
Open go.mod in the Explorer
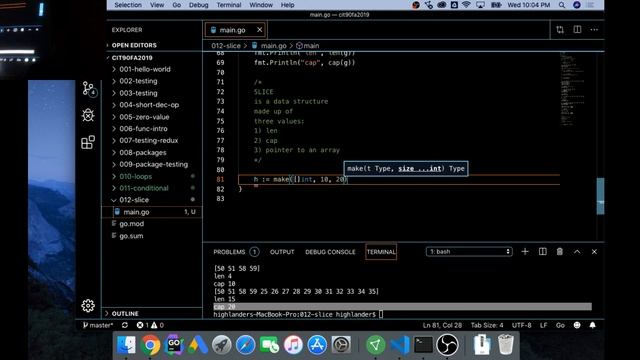click(131, 224)
